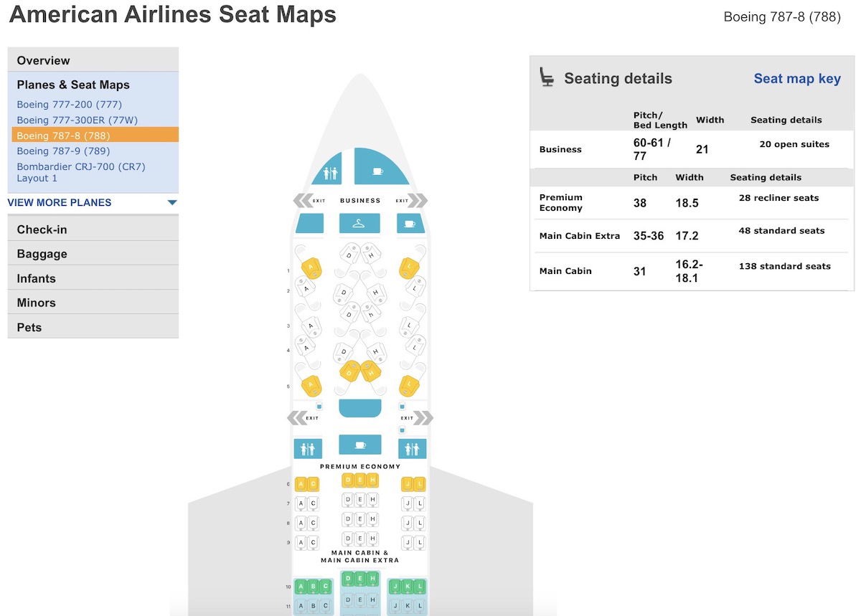
Task: Open the Overview menu item
Action: click(x=93, y=60)
